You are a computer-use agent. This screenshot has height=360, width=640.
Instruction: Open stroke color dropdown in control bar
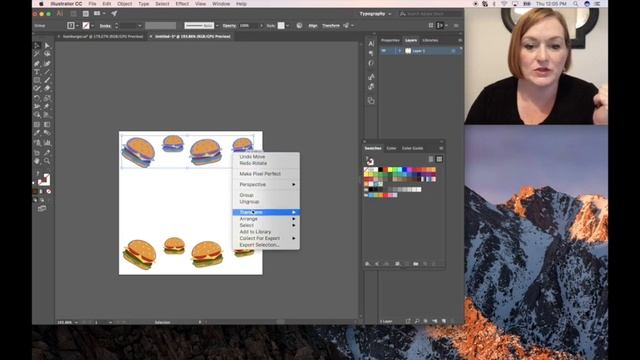point(93,26)
